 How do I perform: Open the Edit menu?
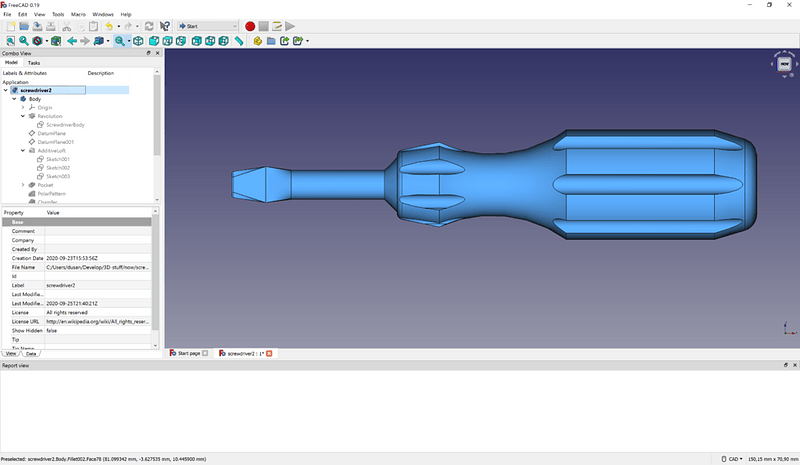(22, 14)
